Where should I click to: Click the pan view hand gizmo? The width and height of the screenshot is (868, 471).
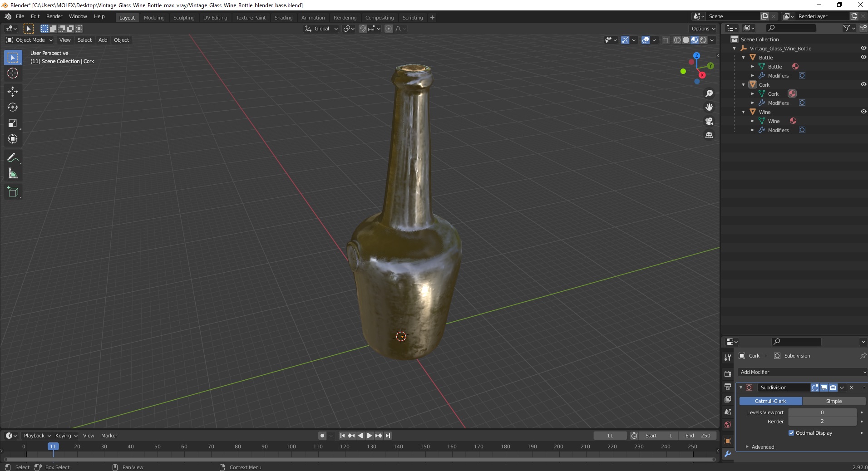709,107
